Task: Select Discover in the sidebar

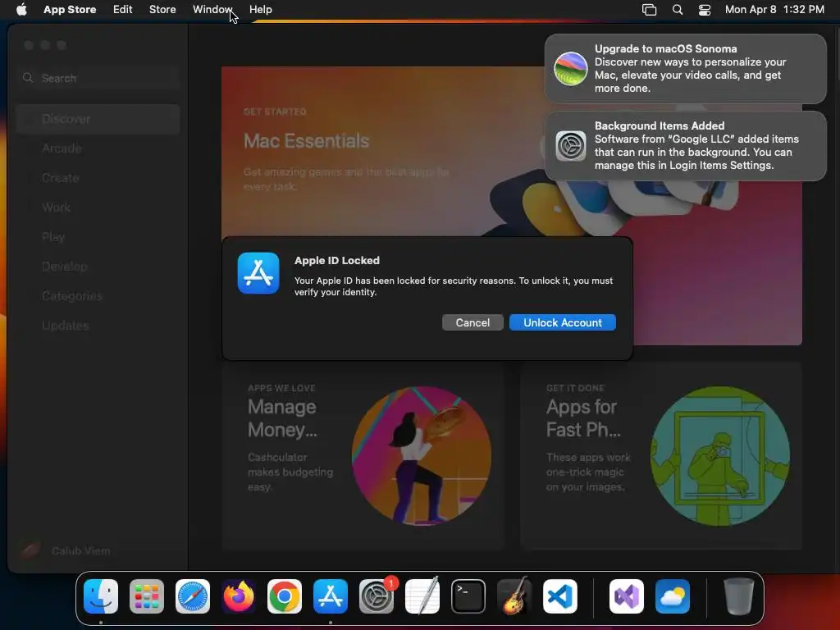Action: tap(98, 119)
